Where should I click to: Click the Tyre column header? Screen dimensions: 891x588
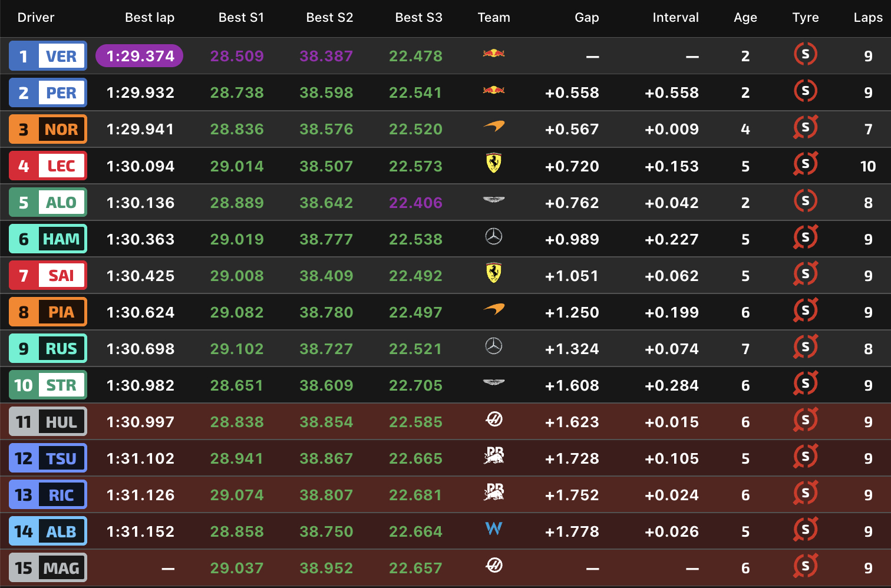click(805, 18)
